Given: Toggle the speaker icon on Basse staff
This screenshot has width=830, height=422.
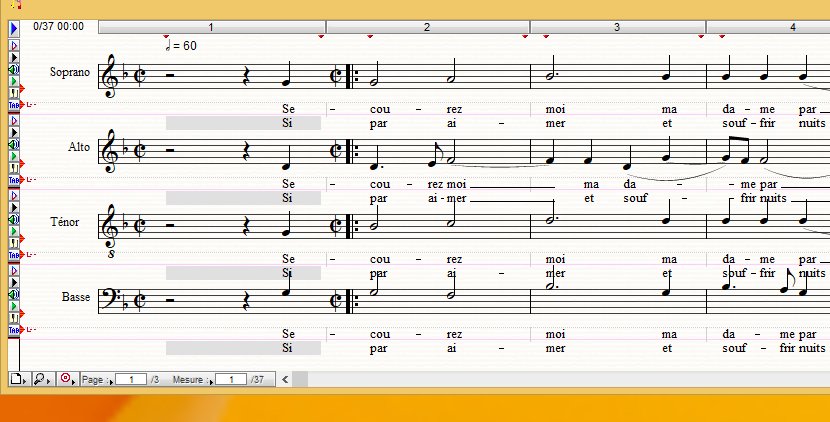Looking at the screenshot, I should (x=14, y=294).
